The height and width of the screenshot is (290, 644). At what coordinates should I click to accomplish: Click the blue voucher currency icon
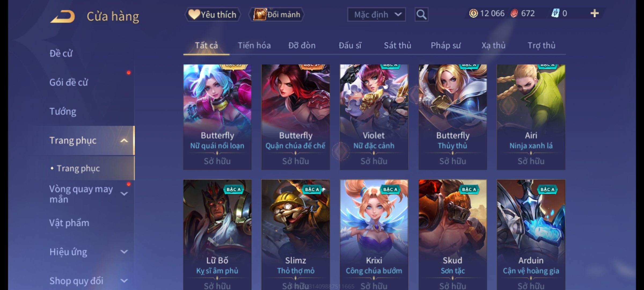(555, 13)
